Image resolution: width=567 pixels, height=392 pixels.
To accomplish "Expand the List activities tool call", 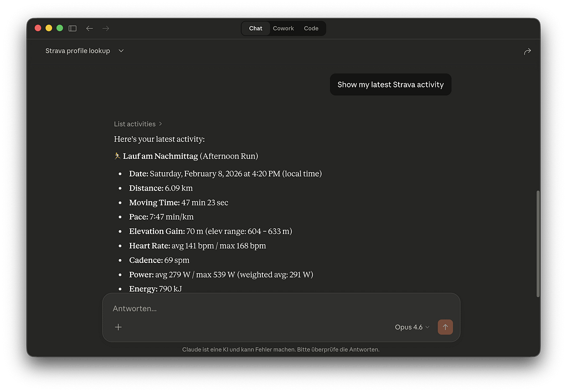I will pos(138,123).
